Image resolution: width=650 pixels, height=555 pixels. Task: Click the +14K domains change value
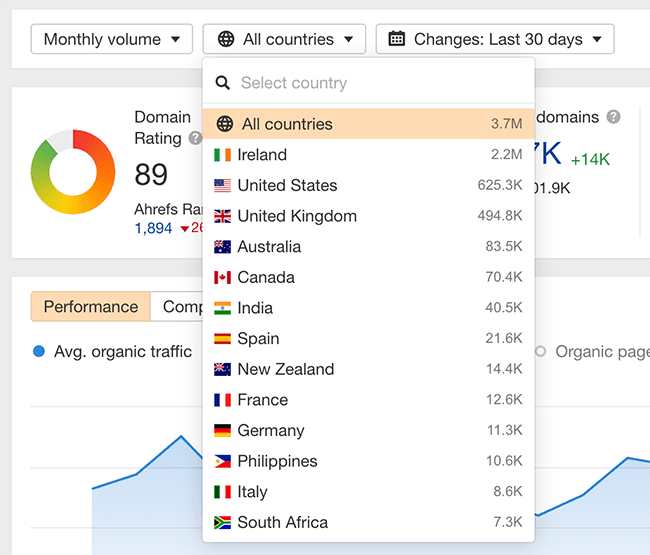(x=590, y=160)
